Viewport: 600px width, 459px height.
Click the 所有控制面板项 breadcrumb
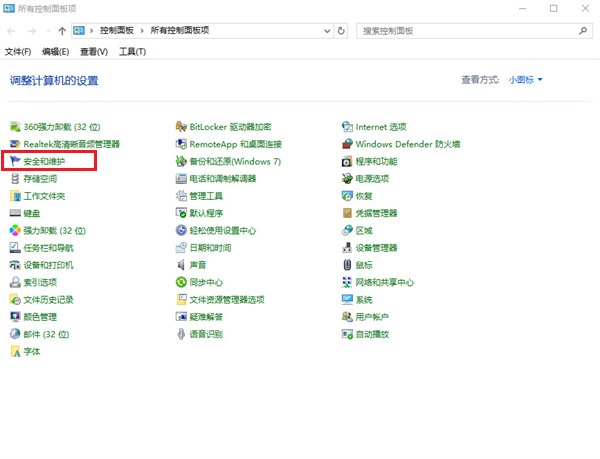180,31
